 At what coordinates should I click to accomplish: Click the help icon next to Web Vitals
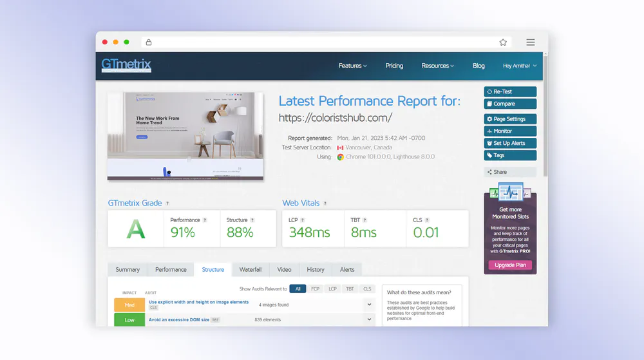coord(325,204)
